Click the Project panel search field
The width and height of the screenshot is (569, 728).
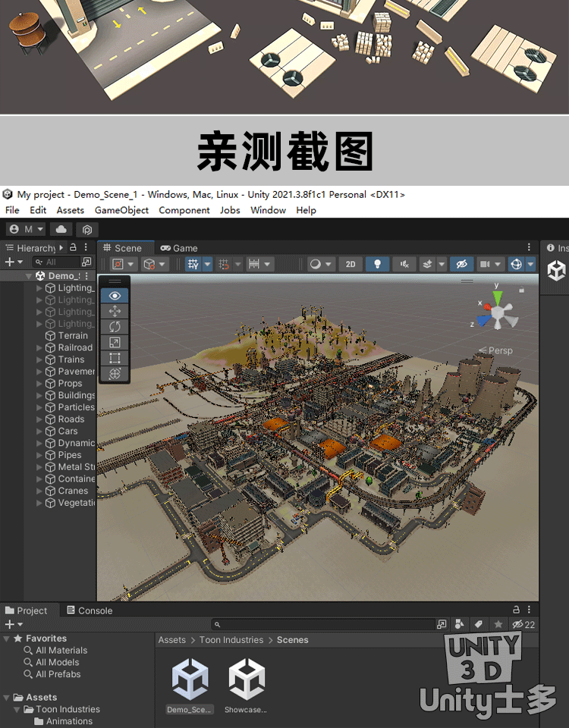click(x=326, y=624)
